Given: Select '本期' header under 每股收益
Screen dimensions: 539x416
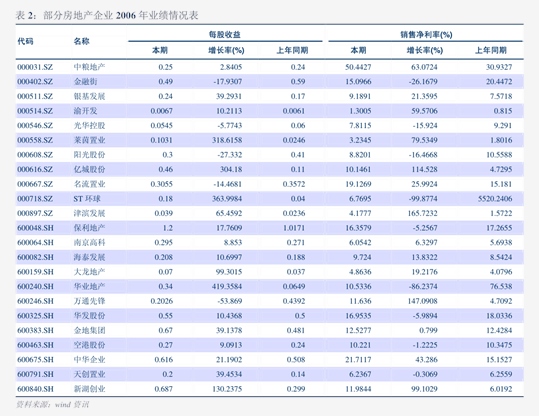Looking at the screenshot, I should click(160, 51).
